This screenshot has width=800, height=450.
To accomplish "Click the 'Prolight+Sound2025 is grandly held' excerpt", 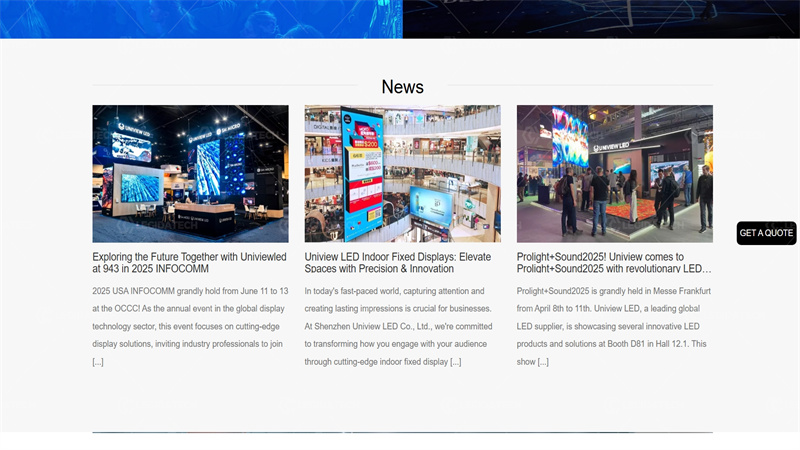I will click(614, 326).
